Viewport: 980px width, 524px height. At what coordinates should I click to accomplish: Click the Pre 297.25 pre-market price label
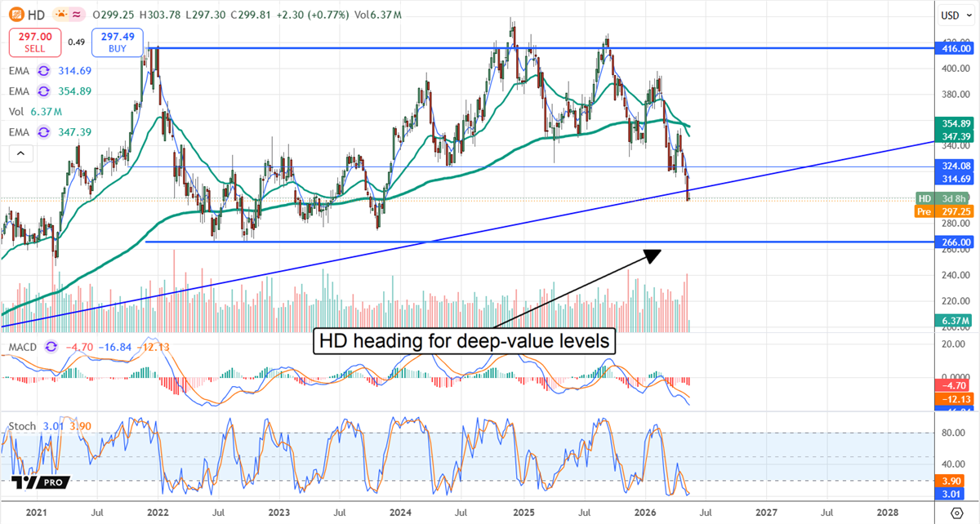tap(943, 211)
